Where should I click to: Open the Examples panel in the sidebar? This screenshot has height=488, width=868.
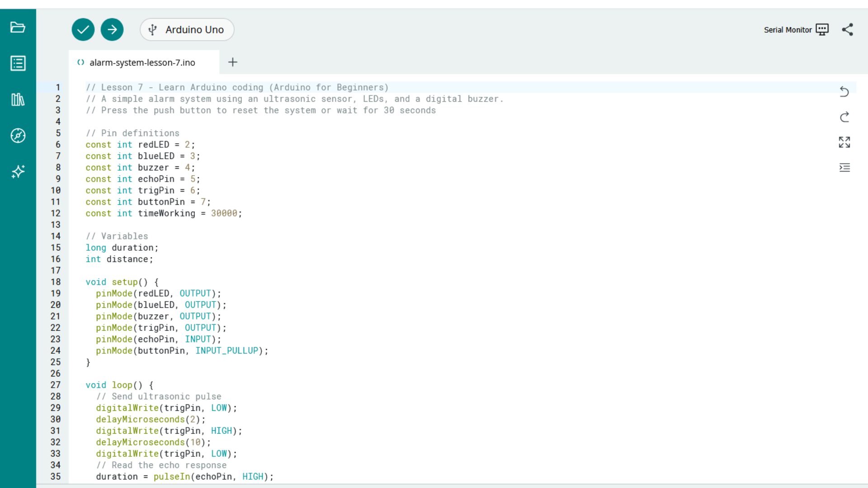[18, 63]
